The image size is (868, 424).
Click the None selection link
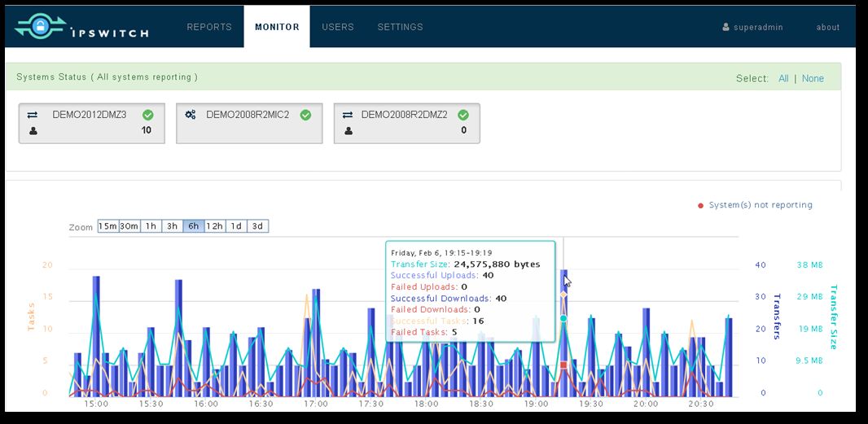[x=813, y=79]
